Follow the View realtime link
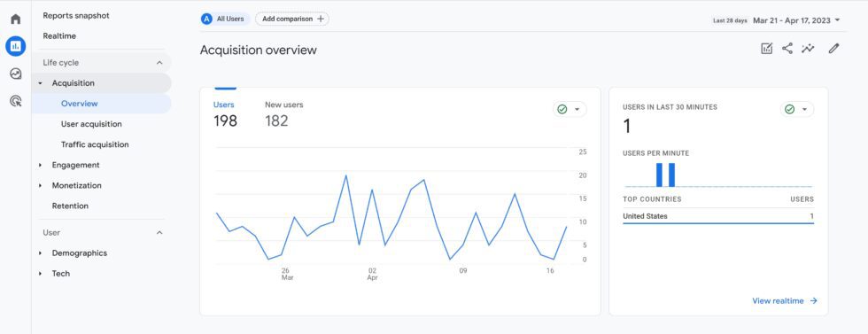The width and height of the screenshot is (868, 334). pos(785,300)
